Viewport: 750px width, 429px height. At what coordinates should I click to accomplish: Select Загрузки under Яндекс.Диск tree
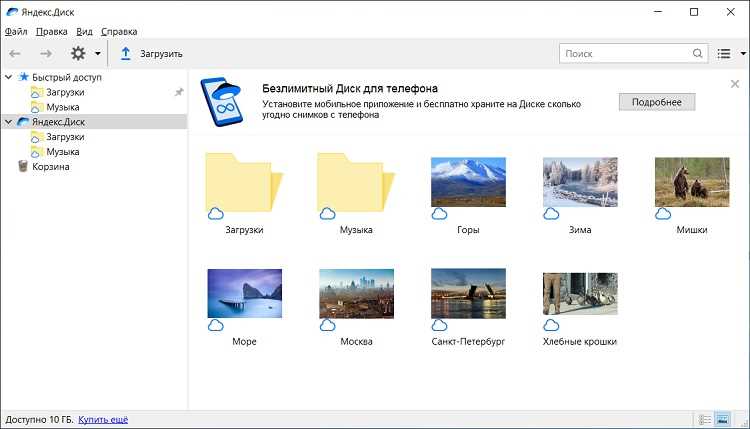point(65,137)
